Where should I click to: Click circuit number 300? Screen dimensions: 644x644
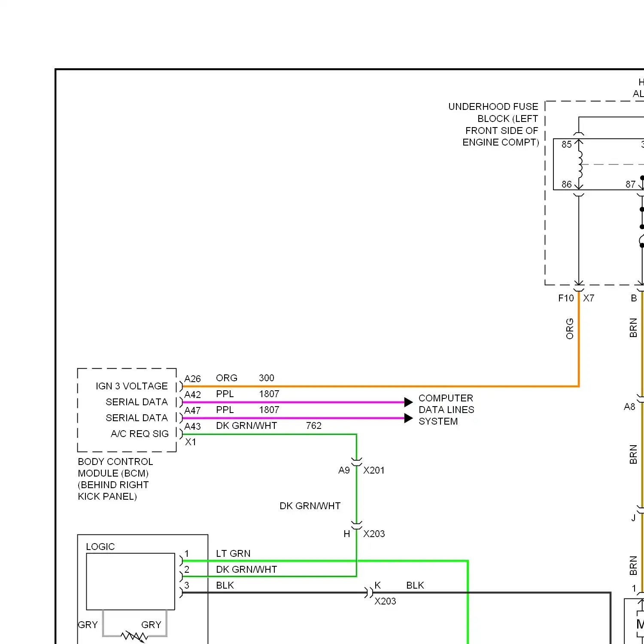(x=266, y=378)
